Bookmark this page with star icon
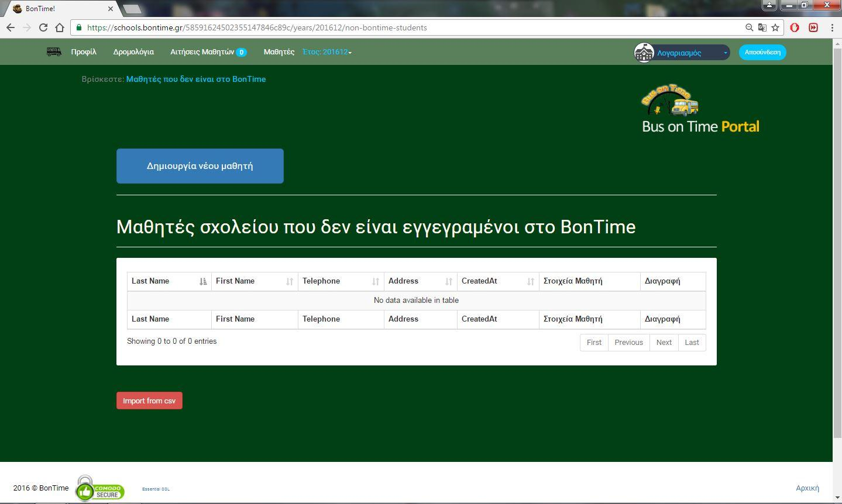 (x=775, y=27)
